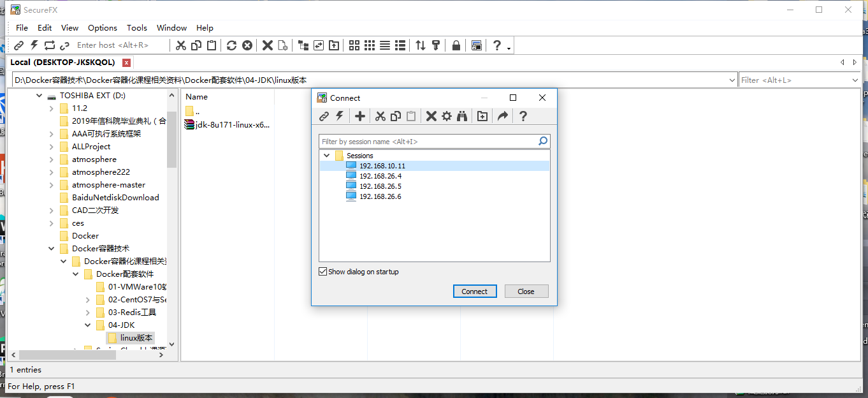Expand the 11.2 folder node
Viewport: 868px width, 398px height.
click(x=52, y=108)
